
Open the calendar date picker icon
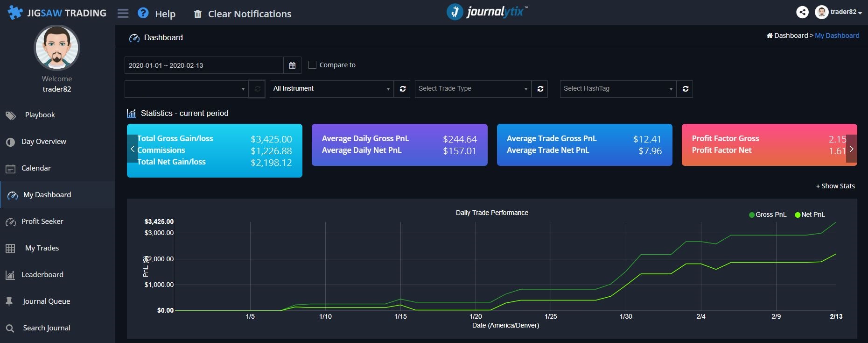[x=292, y=65]
